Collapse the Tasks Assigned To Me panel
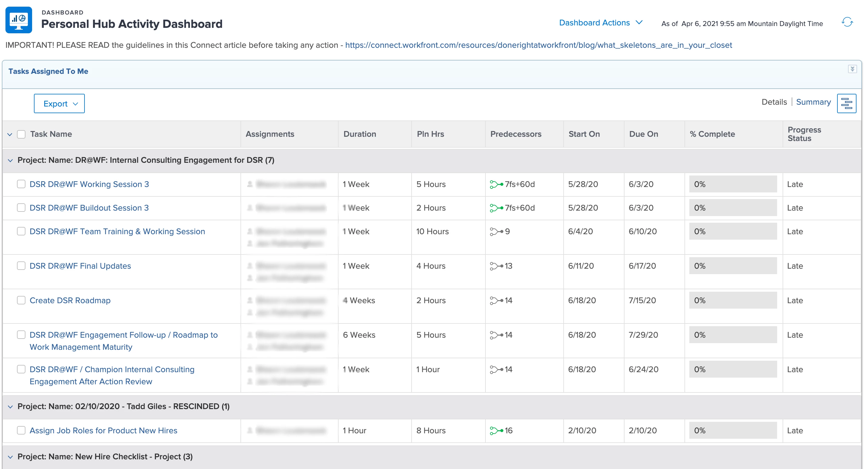 [x=852, y=69]
